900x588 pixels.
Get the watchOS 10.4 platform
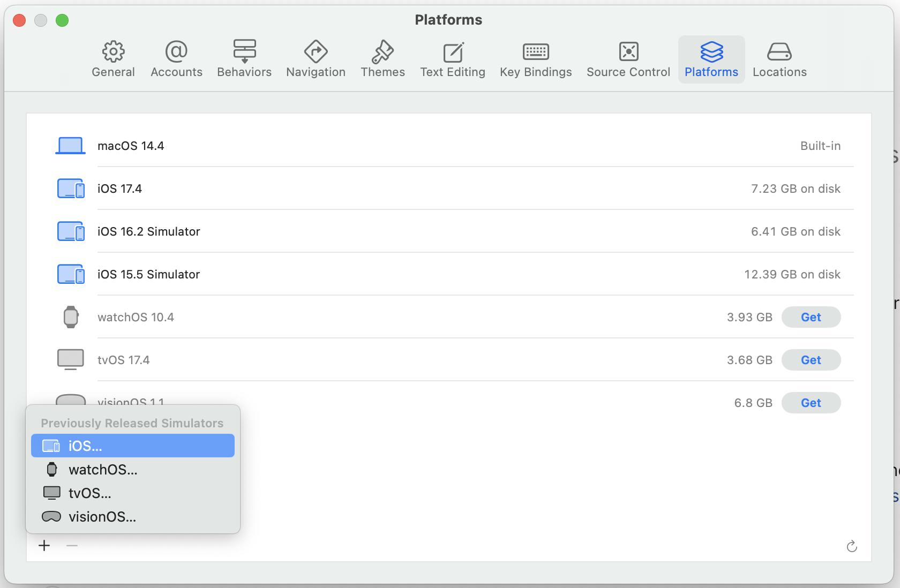[811, 317]
